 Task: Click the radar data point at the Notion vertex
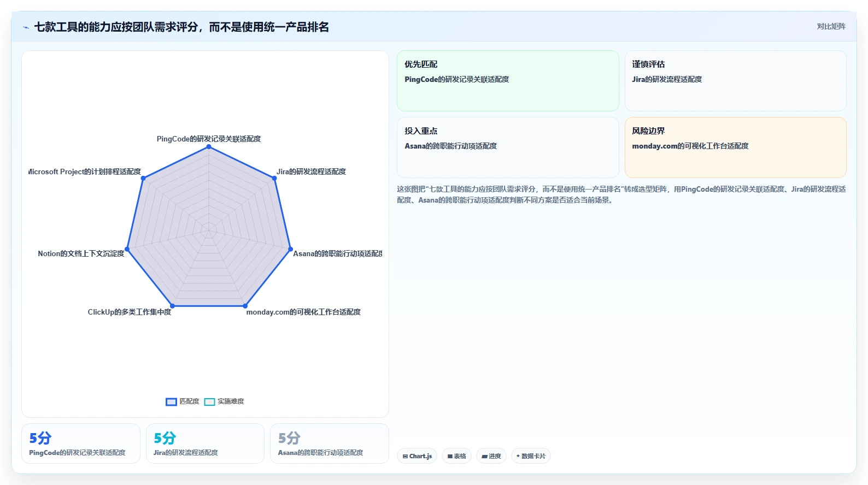(x=127, y=249)
